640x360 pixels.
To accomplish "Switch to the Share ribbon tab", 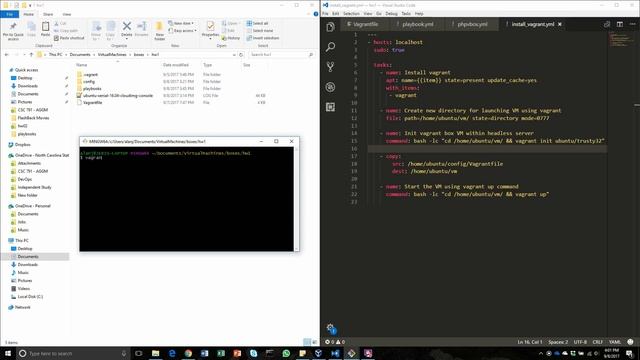I will [48, 14].
